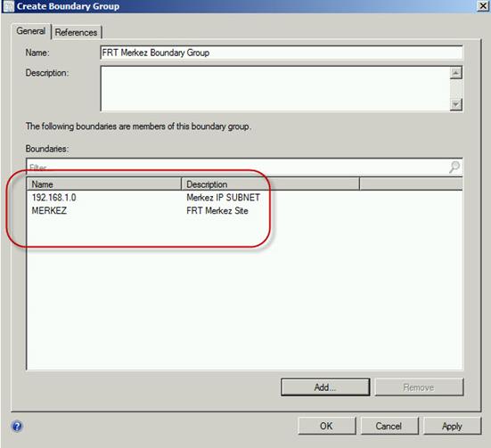Click the description scroll up arrow
This screenshot has width=491, height=448.
456,73
